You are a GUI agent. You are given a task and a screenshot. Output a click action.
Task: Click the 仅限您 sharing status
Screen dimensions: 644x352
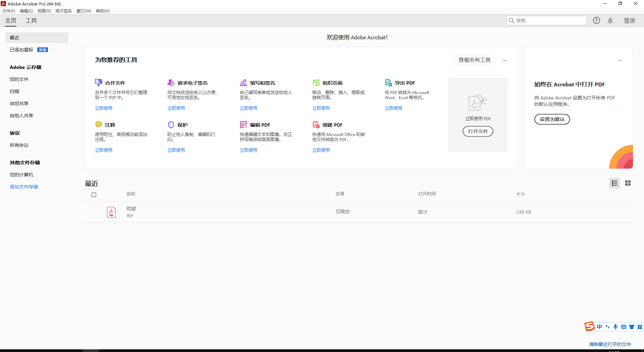pyautogui.click(x=343, y=212)
